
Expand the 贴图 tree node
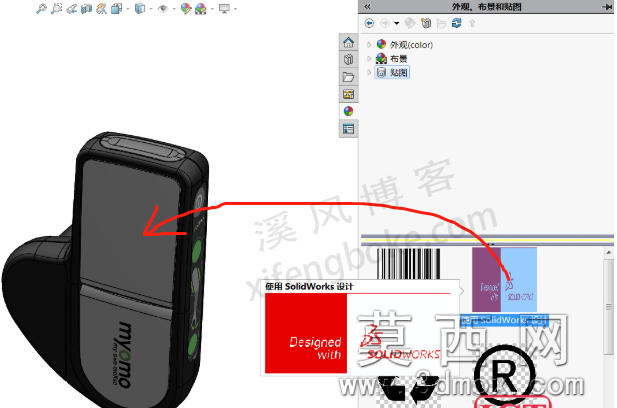click(369, 72)
